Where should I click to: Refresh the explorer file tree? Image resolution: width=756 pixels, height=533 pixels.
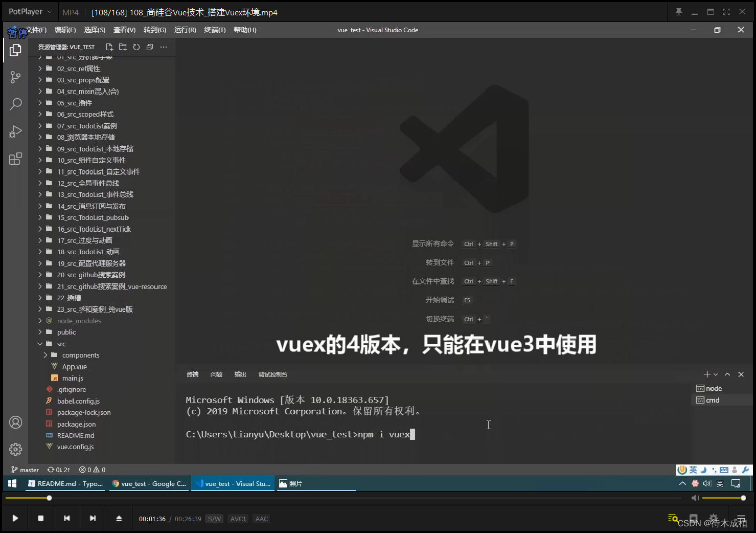[x=136, y=47]
